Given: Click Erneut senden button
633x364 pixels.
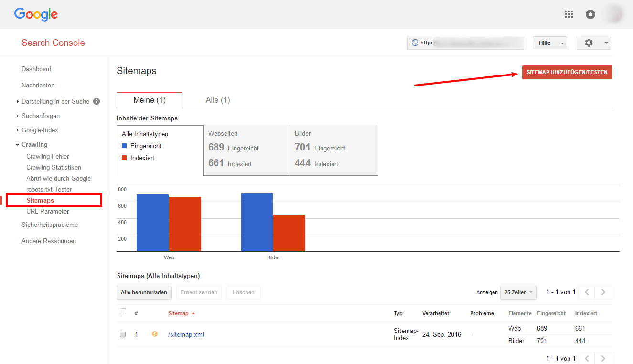Looking at the screenshot, I should point(199,292).
